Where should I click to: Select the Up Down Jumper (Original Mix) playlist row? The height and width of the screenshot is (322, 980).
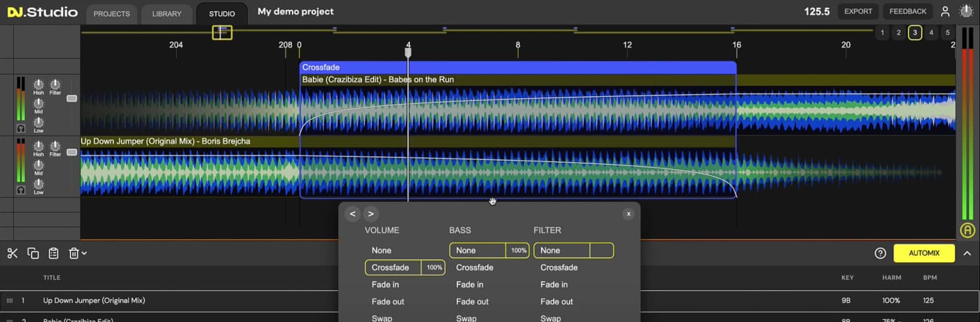(x=490, y=300)
